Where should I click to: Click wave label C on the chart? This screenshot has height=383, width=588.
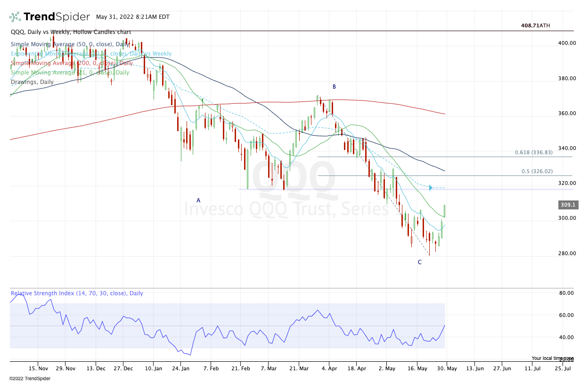click(x=420, y=262)
